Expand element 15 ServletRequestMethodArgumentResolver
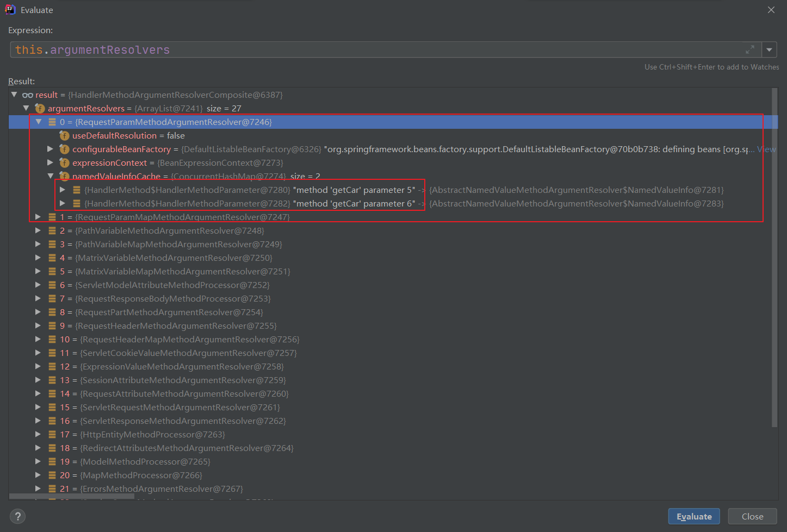This screenshot has width=787, height=532. [38, 407]
